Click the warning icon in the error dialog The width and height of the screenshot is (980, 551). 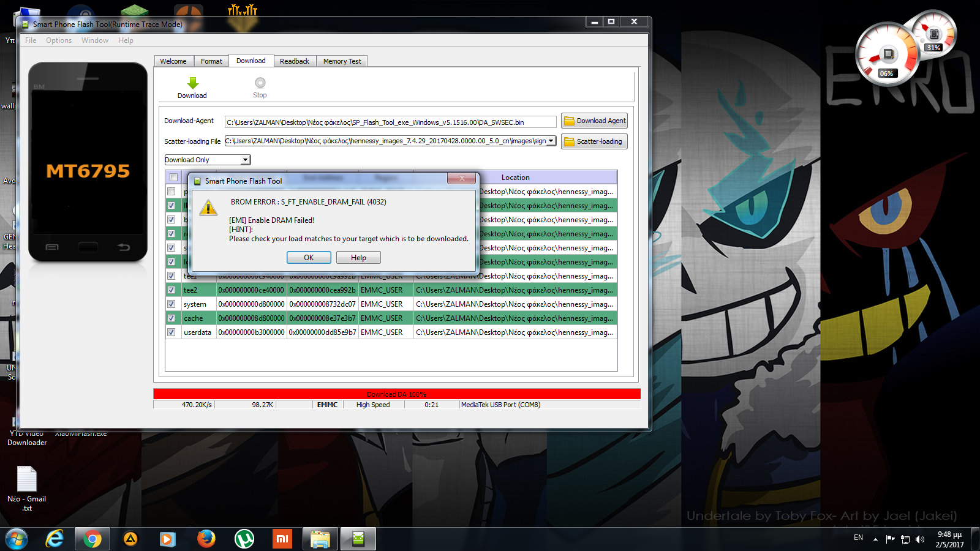click(208, 208)
